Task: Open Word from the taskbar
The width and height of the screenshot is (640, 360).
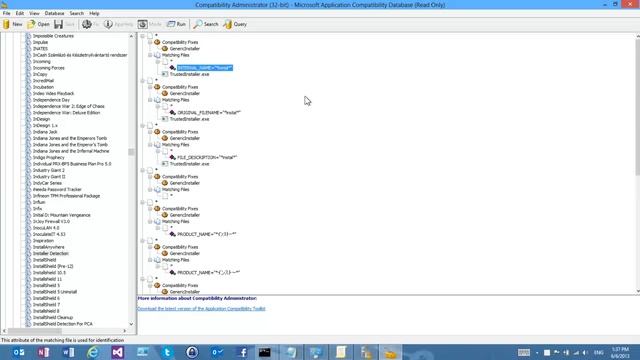Action: (x=69, y=352)
